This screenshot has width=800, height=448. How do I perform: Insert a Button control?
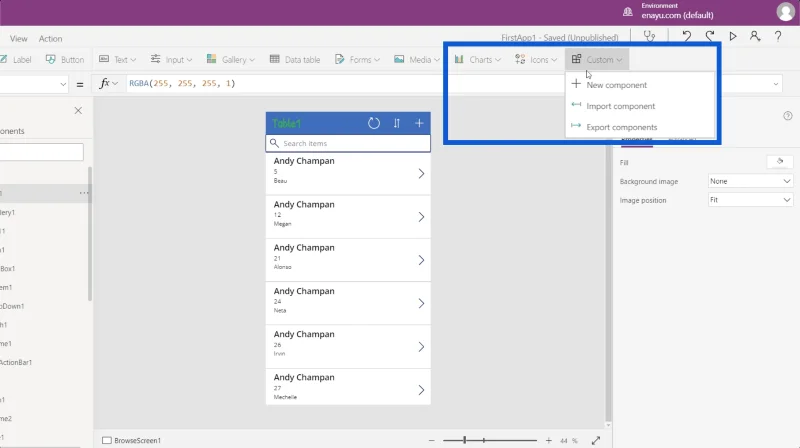pos(65,60)
